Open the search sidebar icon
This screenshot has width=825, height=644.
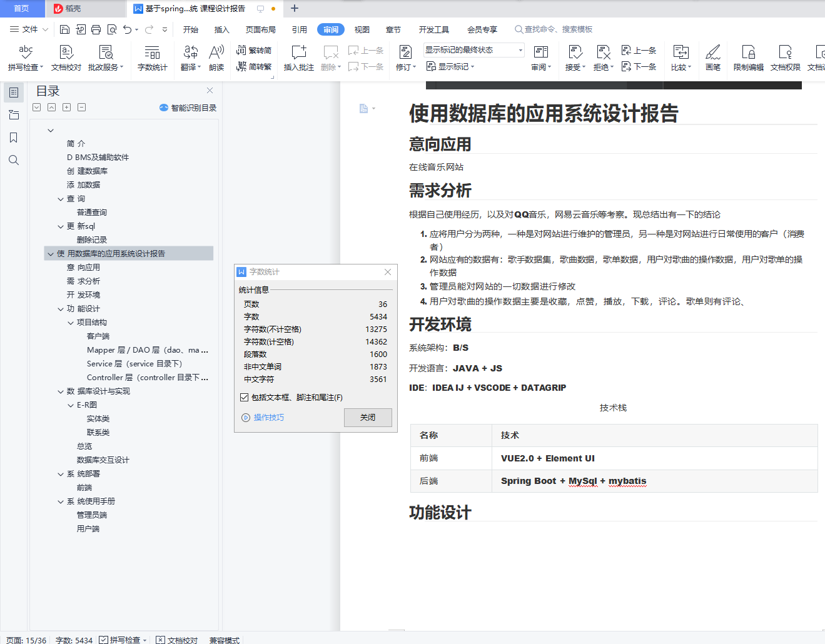tap(14, 160)
